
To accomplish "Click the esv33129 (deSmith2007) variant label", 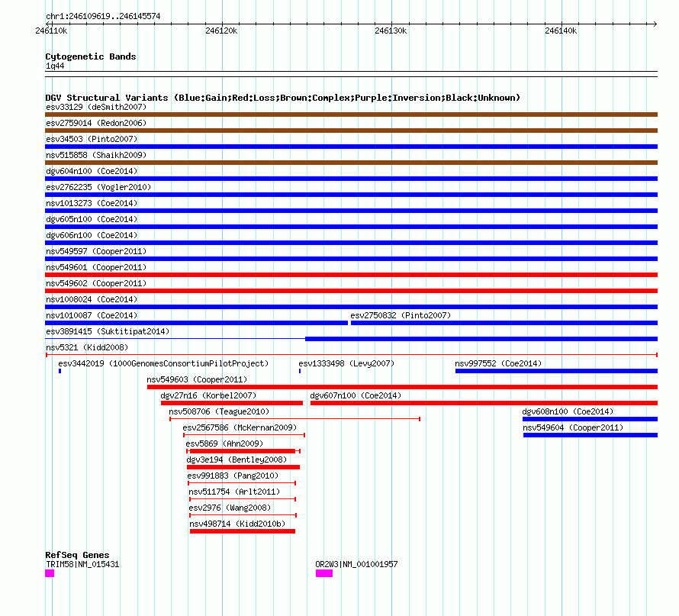I will click(x=96, y=107).
